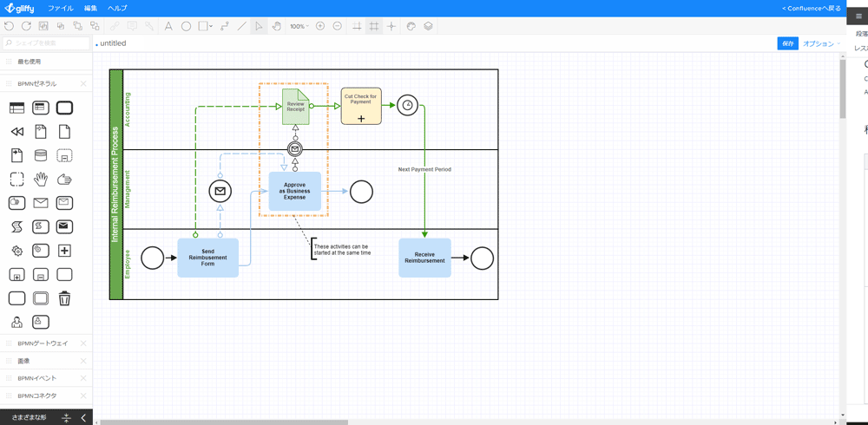Click the zoom in plus icon
868x425 pixels.
pos(320,26)
